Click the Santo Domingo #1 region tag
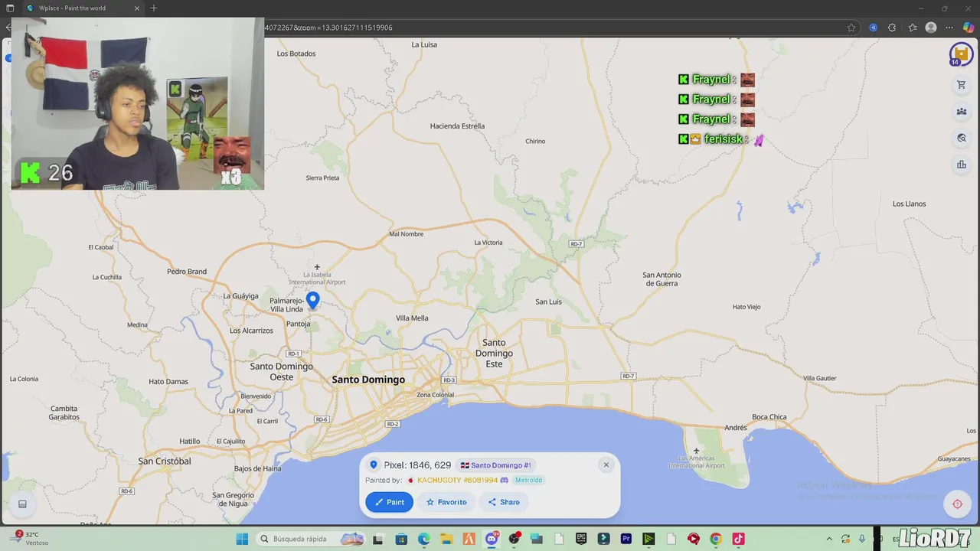 pyautogui.click(x=495, y=465)
